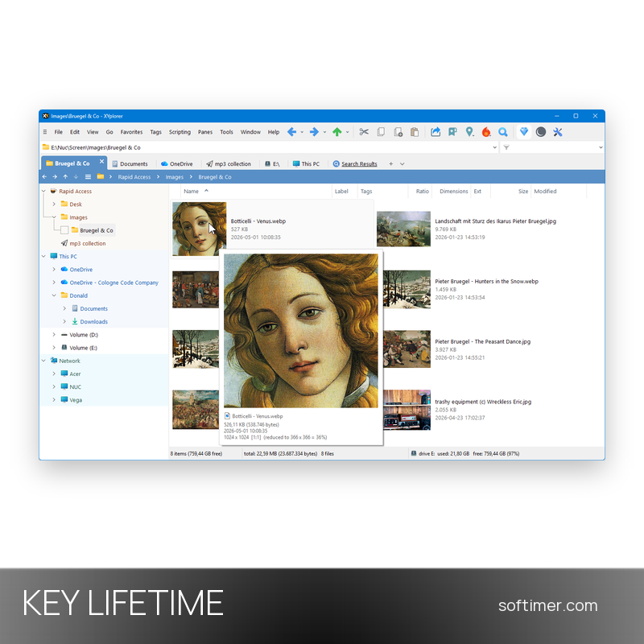This screenshot has width=644, height=644.
Task: Expand the NUC network node
Action: [54, 386]
